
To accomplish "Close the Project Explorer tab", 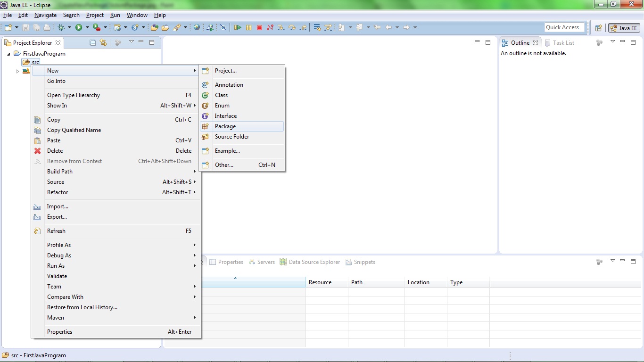I will pyautogui.click(x=58, y=43).
